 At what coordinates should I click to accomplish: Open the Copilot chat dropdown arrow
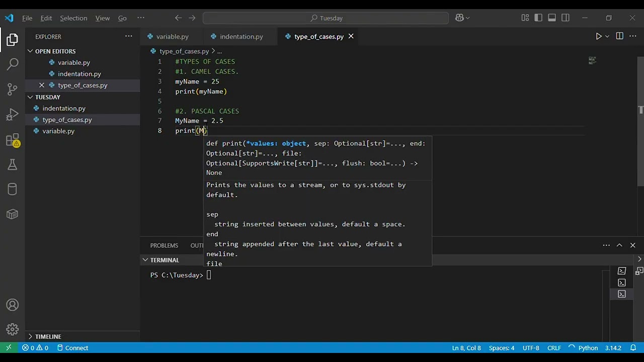[468, 18]
